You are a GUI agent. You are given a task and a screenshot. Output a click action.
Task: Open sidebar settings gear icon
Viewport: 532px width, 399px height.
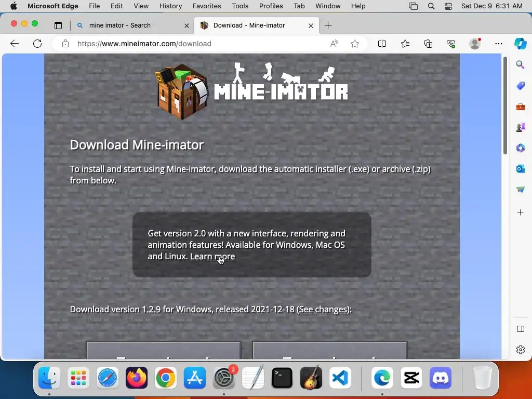click(x=521, y=350)
